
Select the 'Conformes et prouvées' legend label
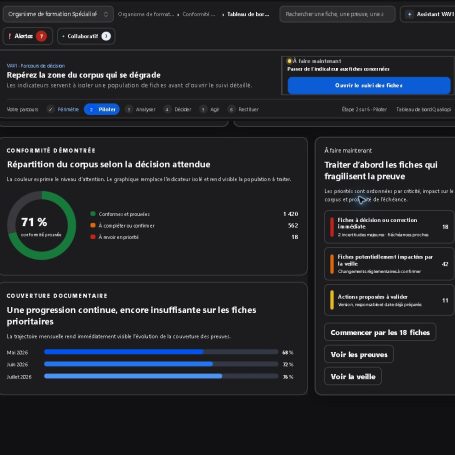pos(124,214)
